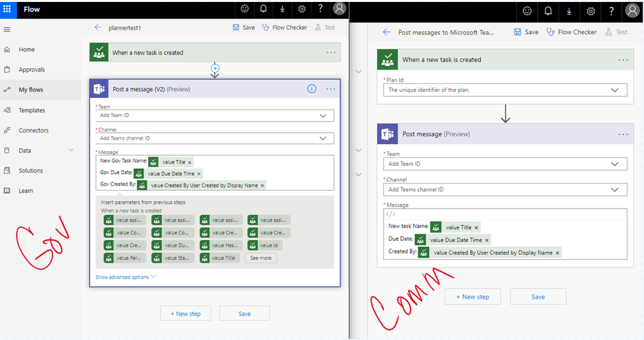Remove value Title token in the right window message
The height and width of the screenshot is (340, 644).
click(476, 227)
